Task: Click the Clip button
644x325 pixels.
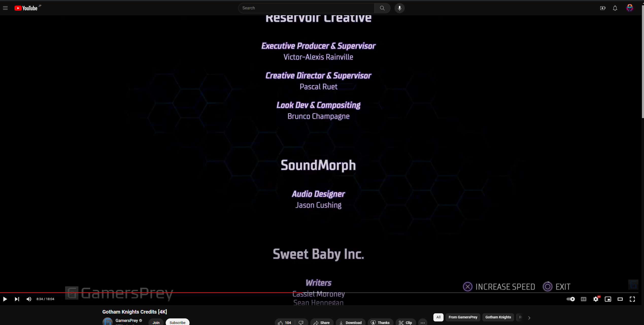Action: [405, 322]
